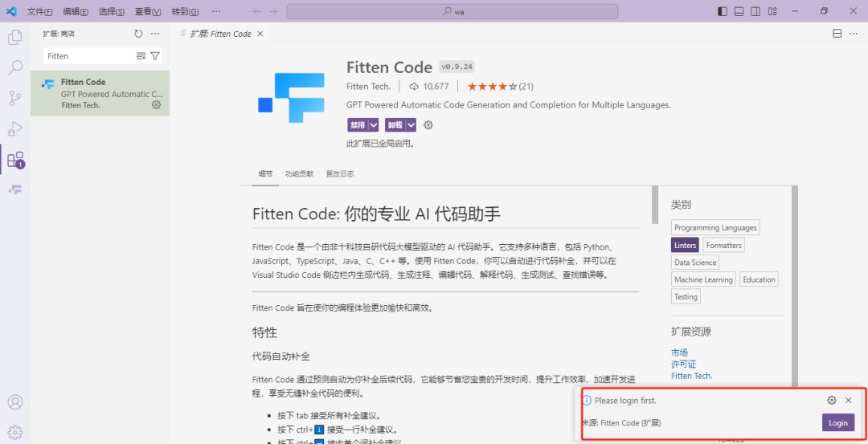Open notification settings gear
This screenshot has width=868, height=444.
pyautogui.click(x=832, y=400)
